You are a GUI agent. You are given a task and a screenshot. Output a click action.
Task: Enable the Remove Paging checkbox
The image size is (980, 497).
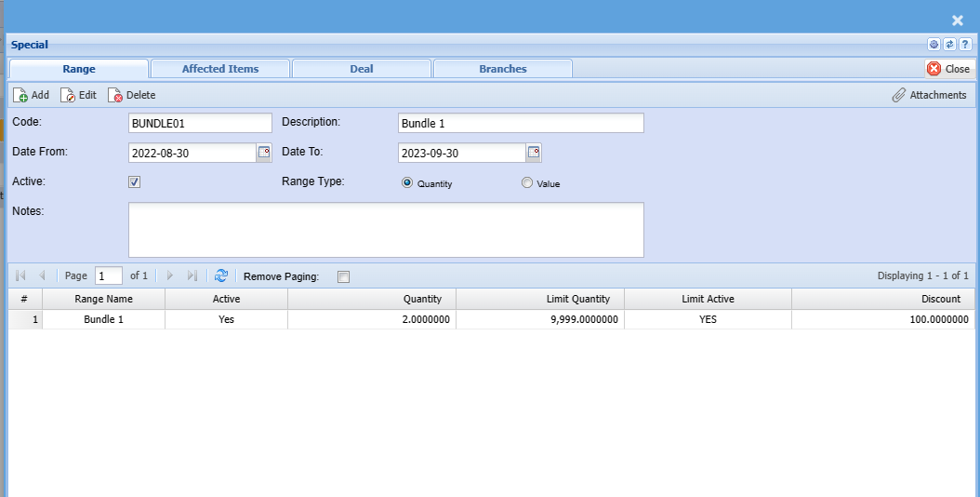[x=343, y=276]
